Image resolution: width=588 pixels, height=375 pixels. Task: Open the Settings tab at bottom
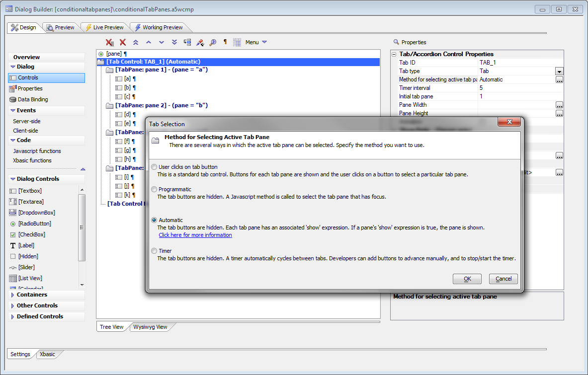(20, 354)
